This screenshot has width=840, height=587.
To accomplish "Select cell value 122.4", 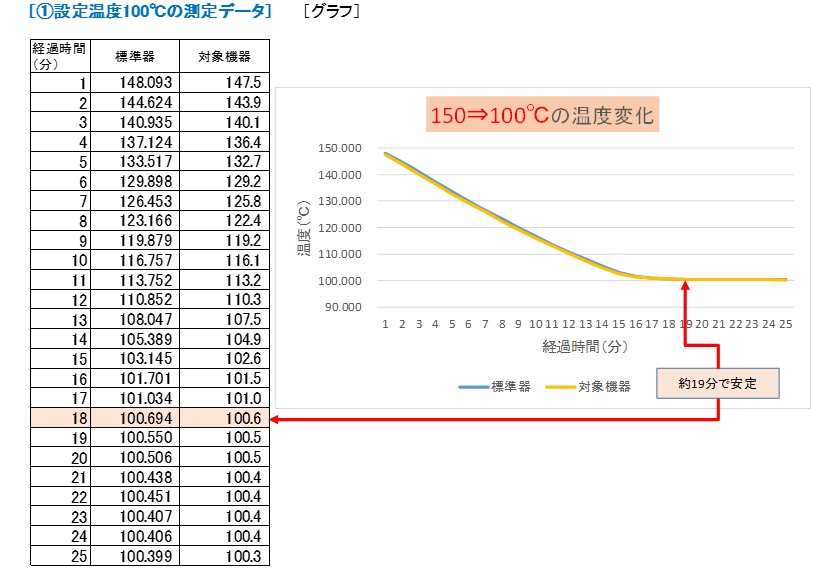I will (243, 221).
